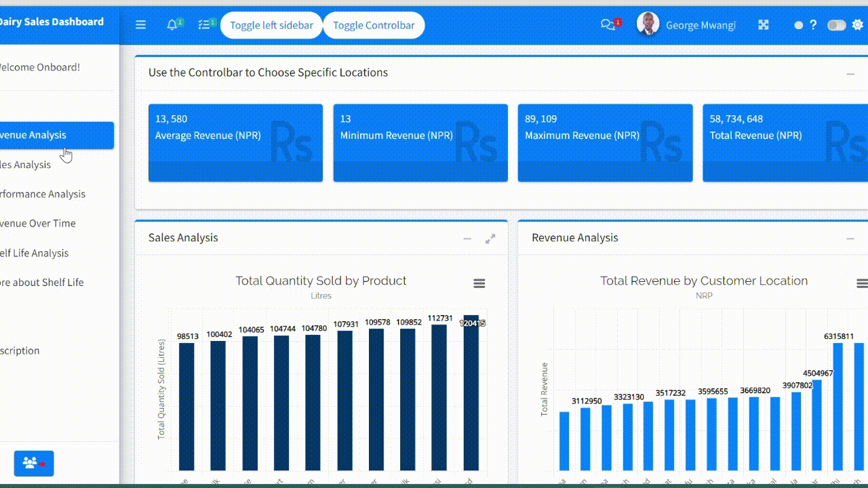Open the task list notifications icon
This screenshot has height=488, width=868.
coord(203,24)
